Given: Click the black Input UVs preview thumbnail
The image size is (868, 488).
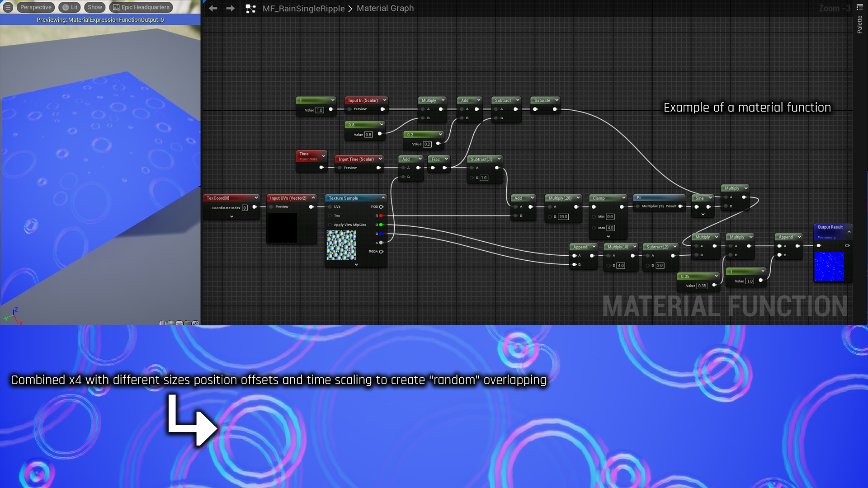Looking at the screenshot, I should pyautogui.click(x=282, y=228).
